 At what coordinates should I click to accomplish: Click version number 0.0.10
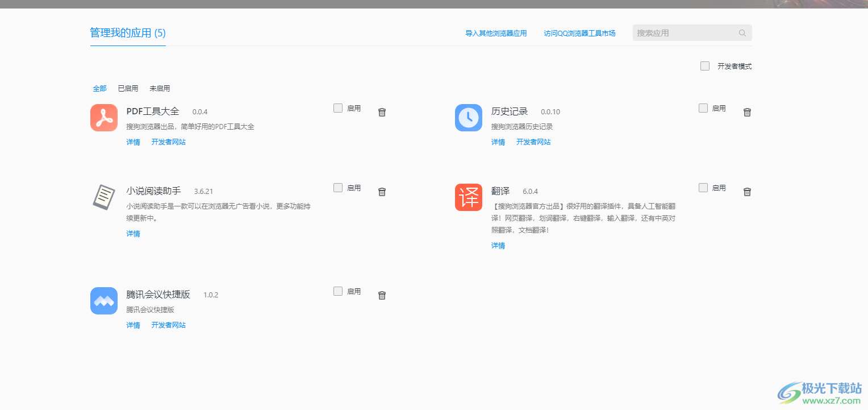550,112
